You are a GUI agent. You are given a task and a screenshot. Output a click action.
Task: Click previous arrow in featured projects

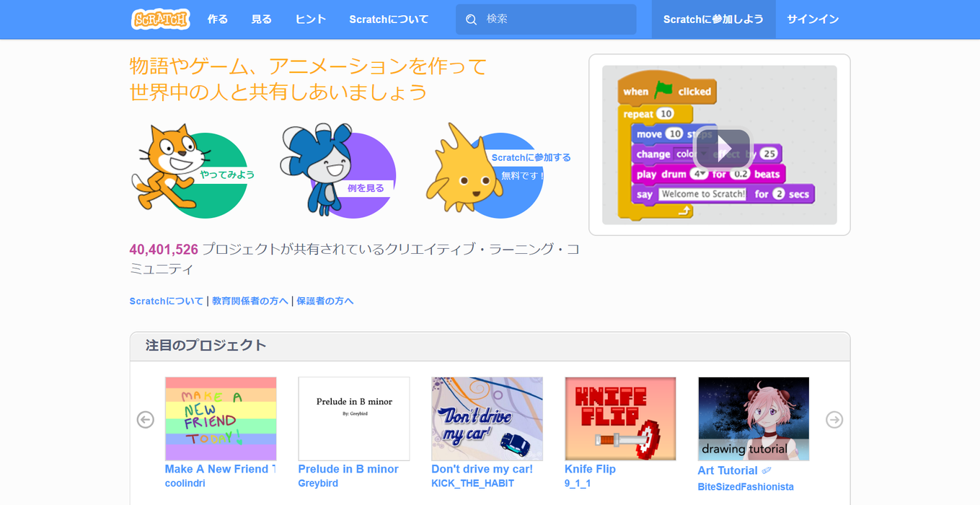146,419
